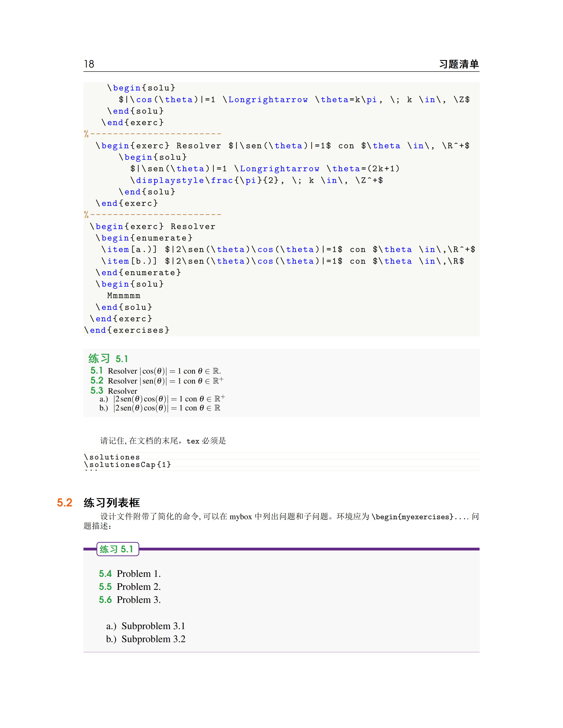Click purple box label 练习 5.1
This screenshot has width=563, height=728.
point(118,549)
